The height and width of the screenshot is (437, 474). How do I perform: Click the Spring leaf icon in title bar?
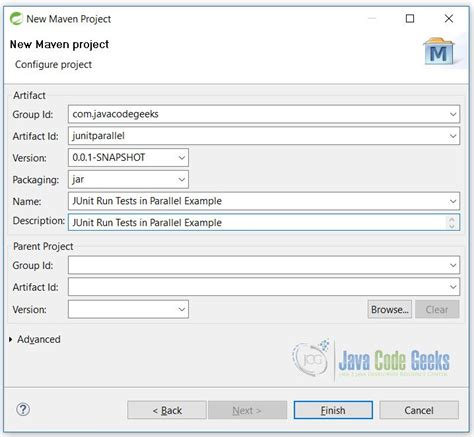click(x=16, y=19)
